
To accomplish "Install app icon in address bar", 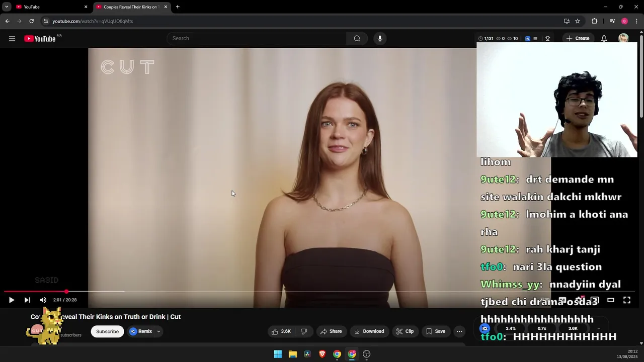I will pyautogui.click(x=567, y=21).
